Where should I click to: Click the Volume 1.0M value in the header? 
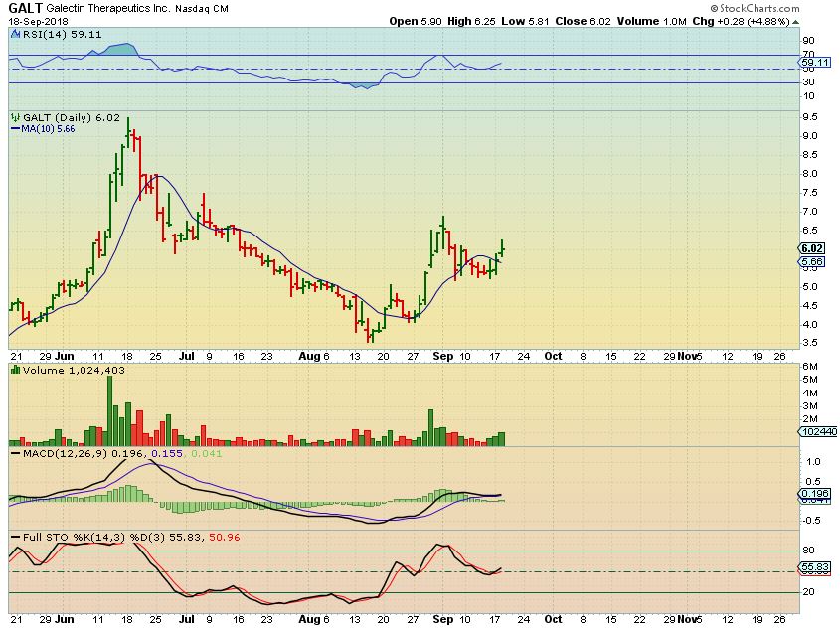[x=651, y=22]
